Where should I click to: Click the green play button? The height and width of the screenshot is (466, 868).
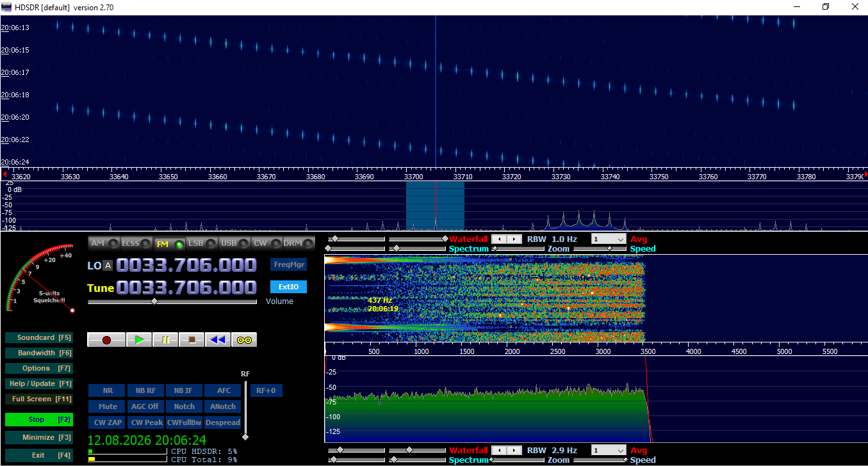tap(139, 340)
